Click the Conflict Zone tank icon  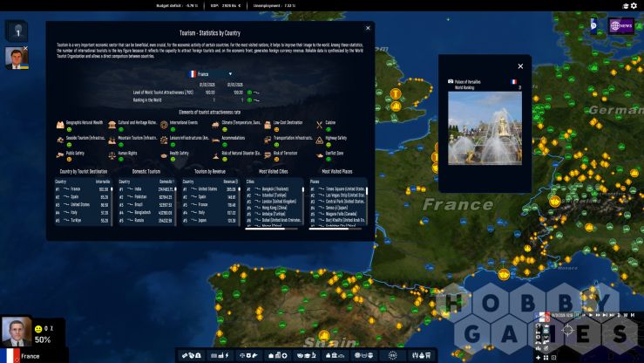tap(320, 155)
